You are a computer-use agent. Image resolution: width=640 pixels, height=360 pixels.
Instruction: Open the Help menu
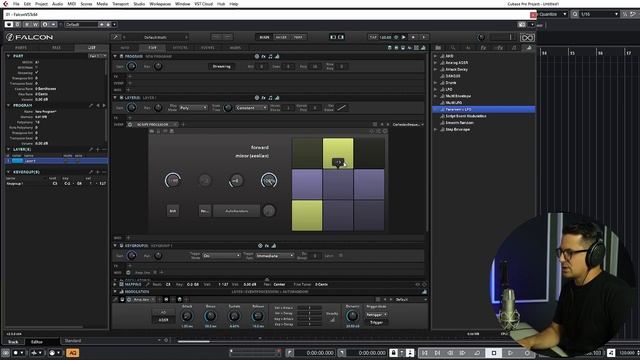coord(234,4)
